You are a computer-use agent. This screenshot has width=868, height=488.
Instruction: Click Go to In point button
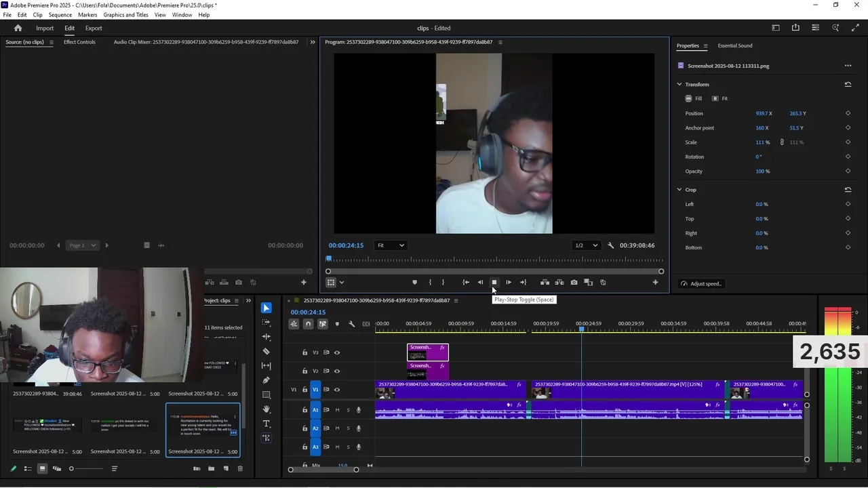coord(466,283)
